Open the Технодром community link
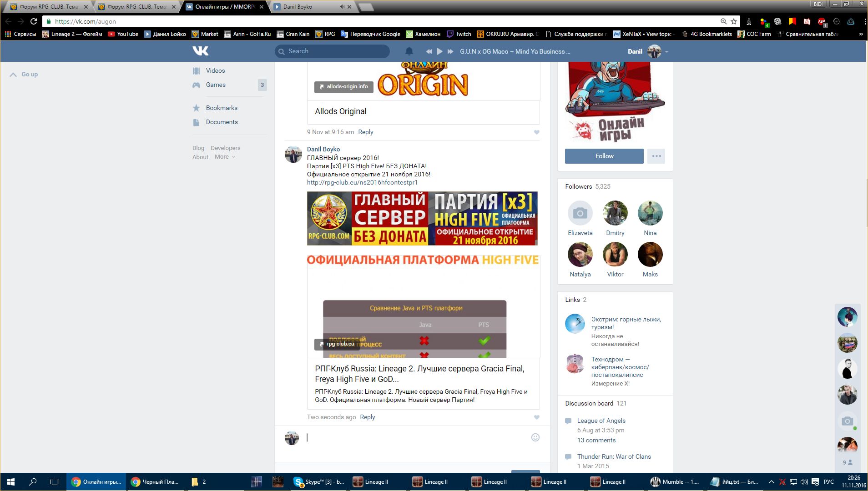868x491 pixels. tap(620, 367)
